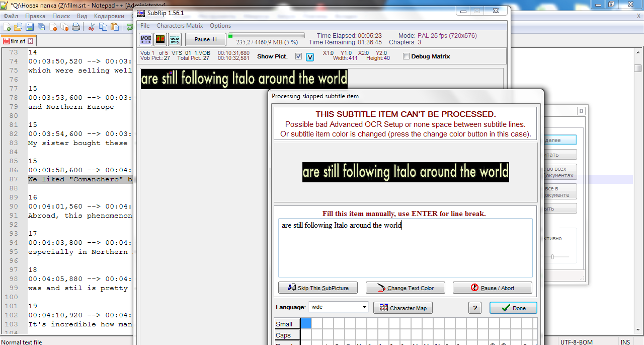
Task: Click line 95 text 'especially in Northern'
Action: (x=78, y=252)
